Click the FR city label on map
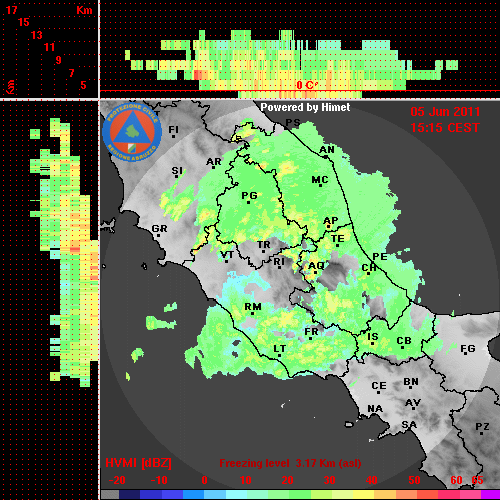This screenshot has width=500, height=500. pos(311,332)
